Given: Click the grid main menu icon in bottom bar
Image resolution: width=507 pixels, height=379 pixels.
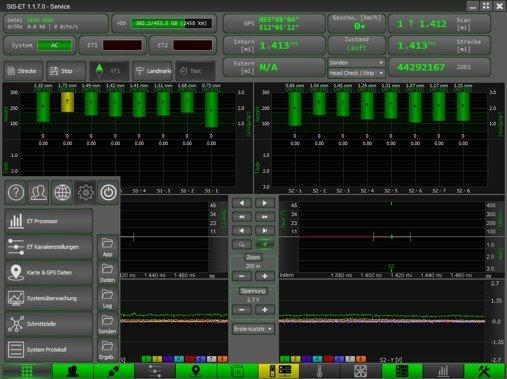Looking at the screenshot, I should (x=27, y=371).
